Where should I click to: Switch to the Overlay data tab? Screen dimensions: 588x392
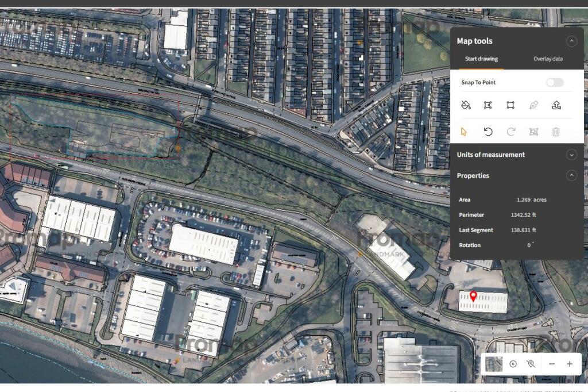tap(548, 59)
